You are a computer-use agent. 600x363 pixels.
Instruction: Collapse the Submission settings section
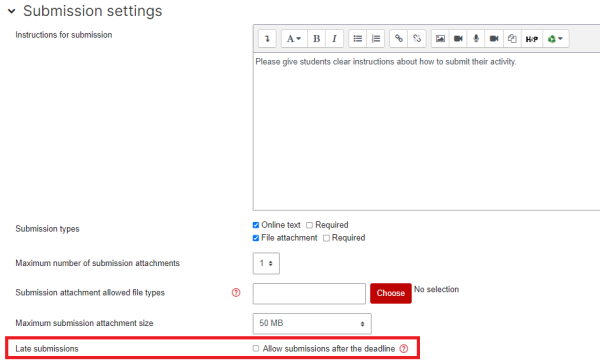12,11
